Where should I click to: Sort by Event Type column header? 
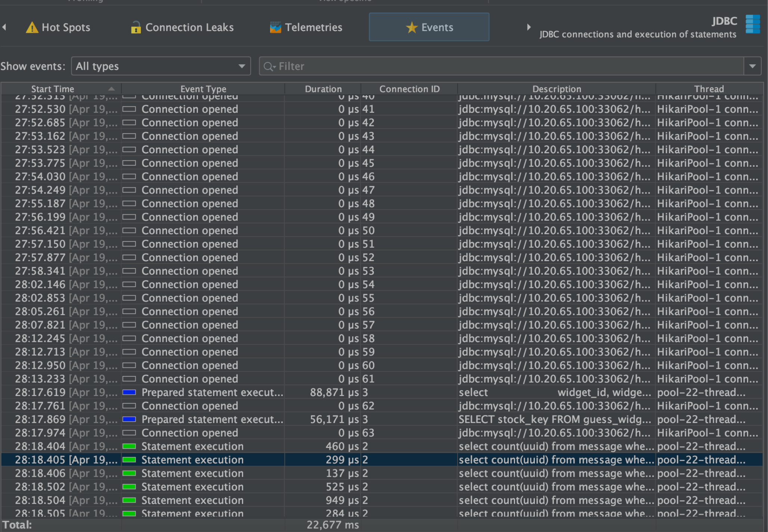(x=203, y=89)
